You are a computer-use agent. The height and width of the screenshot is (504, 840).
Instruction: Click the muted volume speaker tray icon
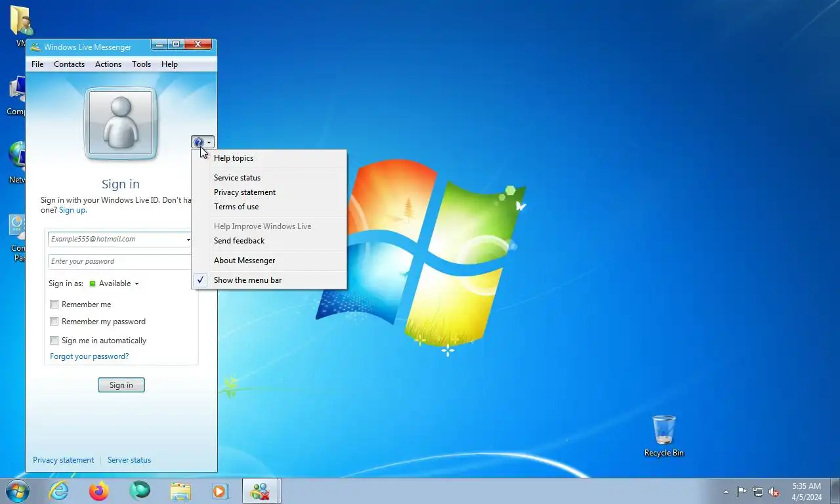pos(774,492)
